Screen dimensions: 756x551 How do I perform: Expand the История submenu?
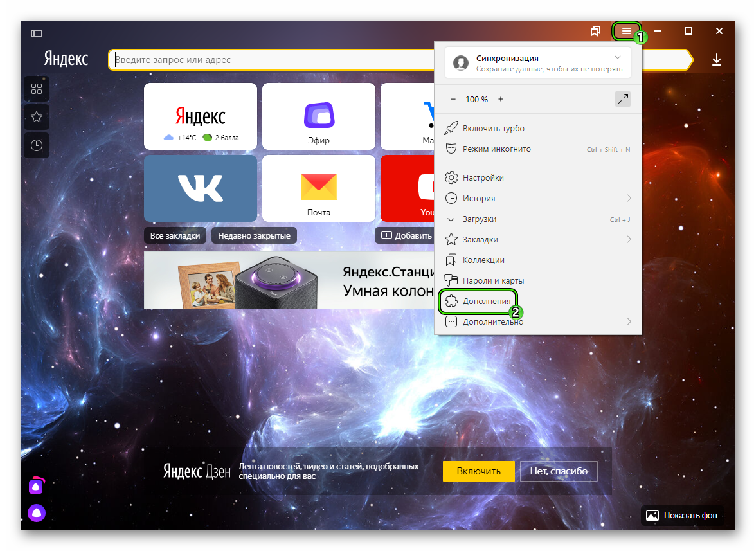pos(629,198)
